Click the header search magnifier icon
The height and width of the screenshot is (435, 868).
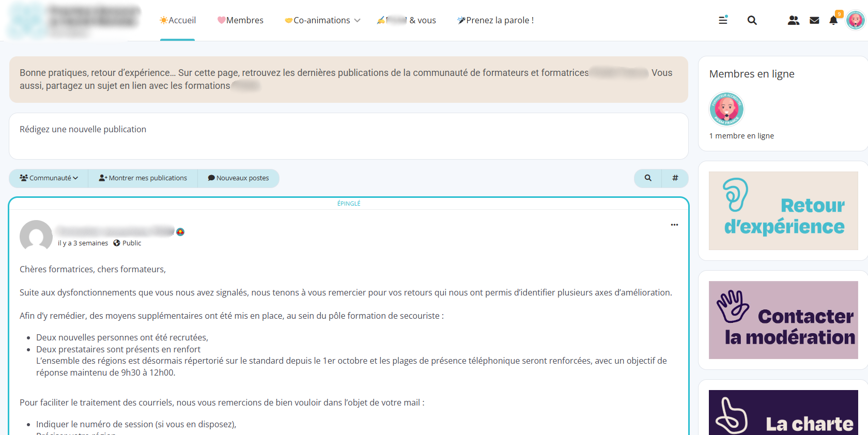coord(752,20)
